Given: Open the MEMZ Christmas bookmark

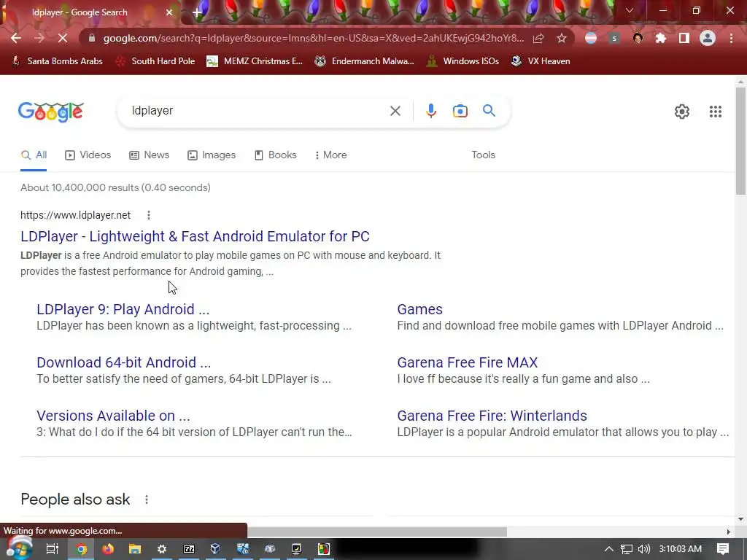Looking at the screenshot, I should (255, 61).
